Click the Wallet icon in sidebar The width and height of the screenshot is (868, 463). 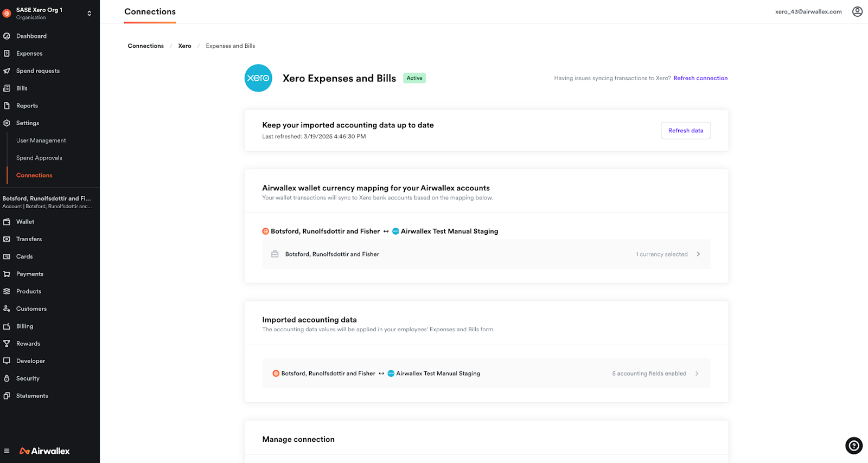point(7,222)
